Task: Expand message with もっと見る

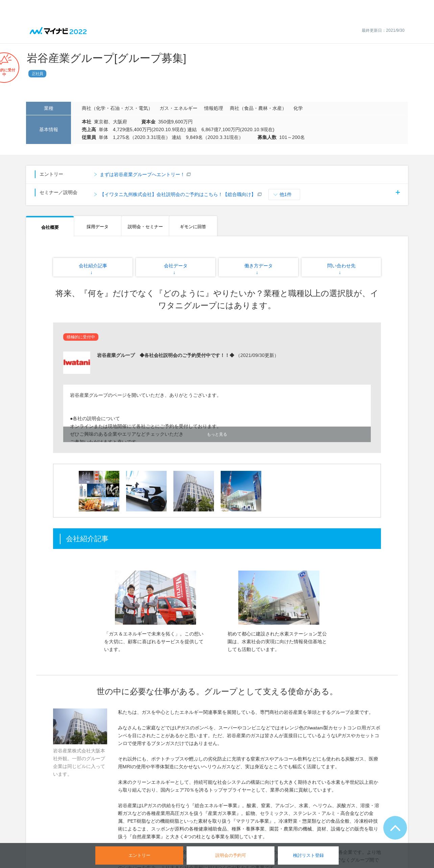Action: pos(217,434)
